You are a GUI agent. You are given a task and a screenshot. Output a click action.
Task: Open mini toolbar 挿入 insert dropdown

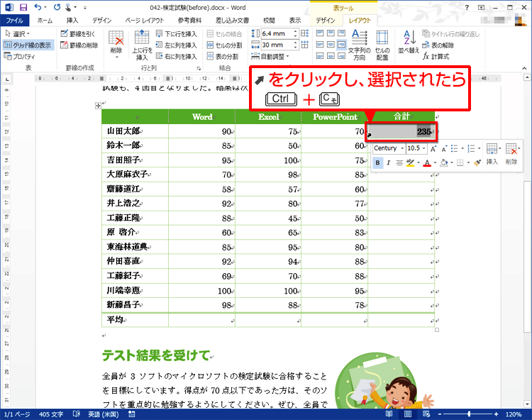click(x=500, y=148)
